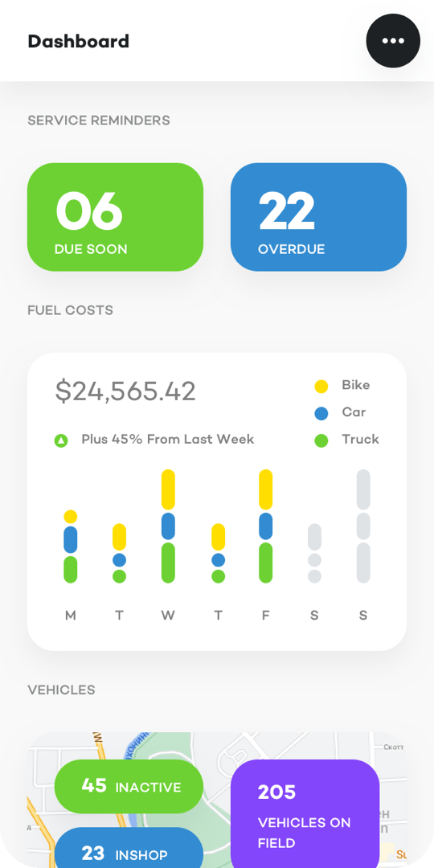Select the W day label on chart
Screen dimensions: 434x868
(x=168, y=616)
